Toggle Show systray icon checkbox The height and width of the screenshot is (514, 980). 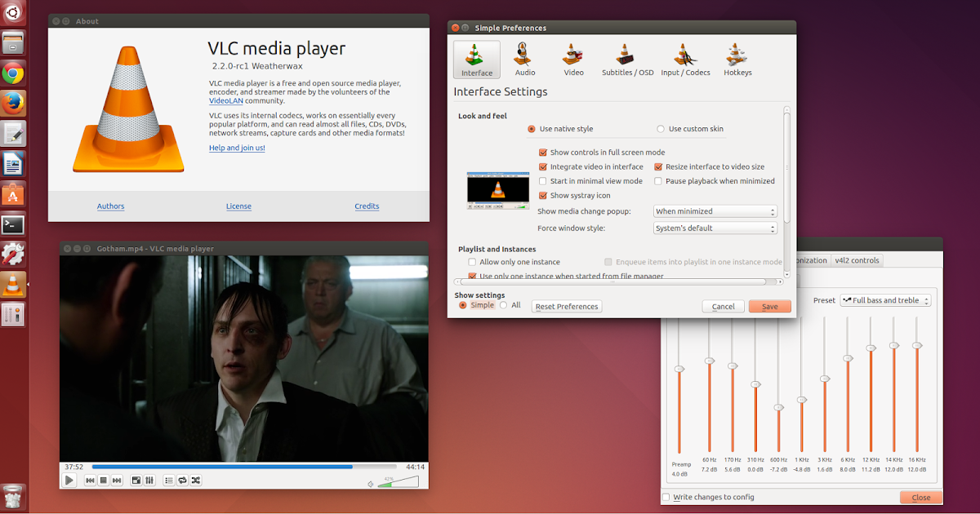pos(543,196)
